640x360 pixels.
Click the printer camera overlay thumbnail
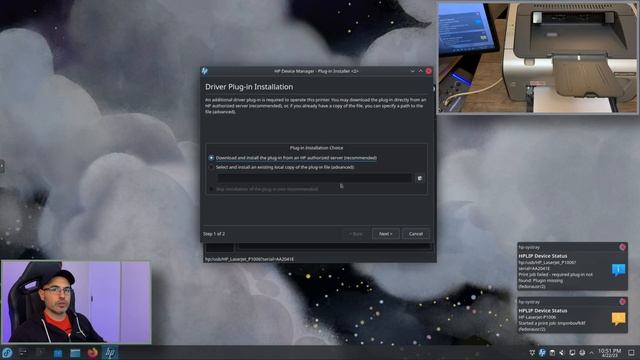pyautogui.click(x=538, y=58)
